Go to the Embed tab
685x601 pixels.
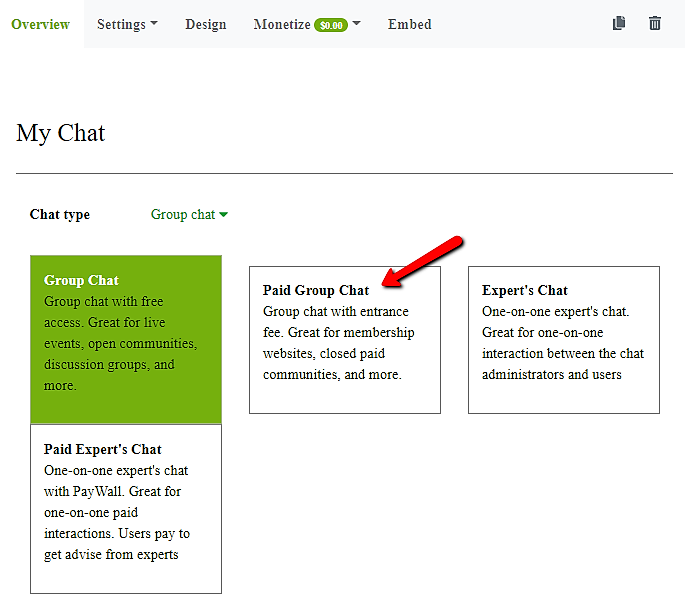point(410,24)
